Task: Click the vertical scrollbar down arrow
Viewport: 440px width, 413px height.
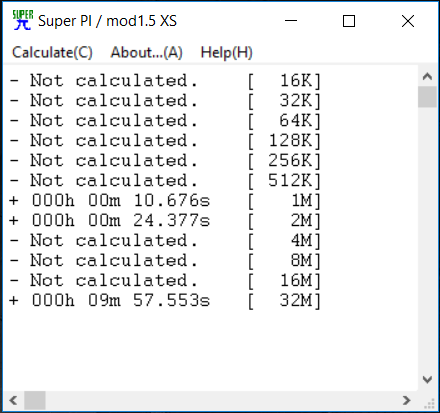Action: [x=427, y=380]
